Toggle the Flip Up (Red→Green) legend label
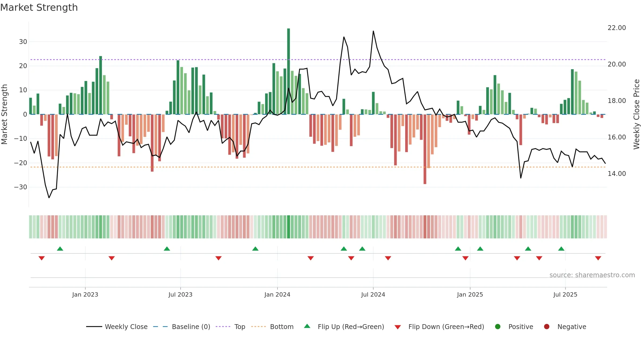This screenshot has height=362, width=644. (351, 327)
